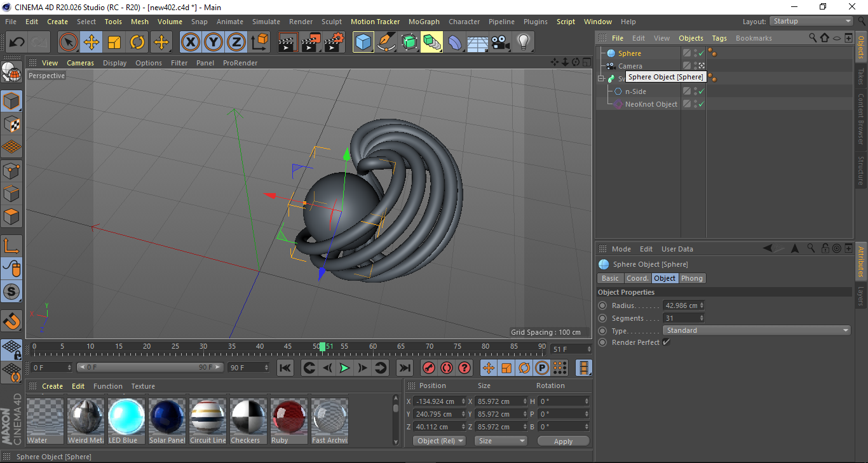The width and height of the screenshot is (868, 463).
Task: Open the Simulate menu
Action: tap(266, 22)
